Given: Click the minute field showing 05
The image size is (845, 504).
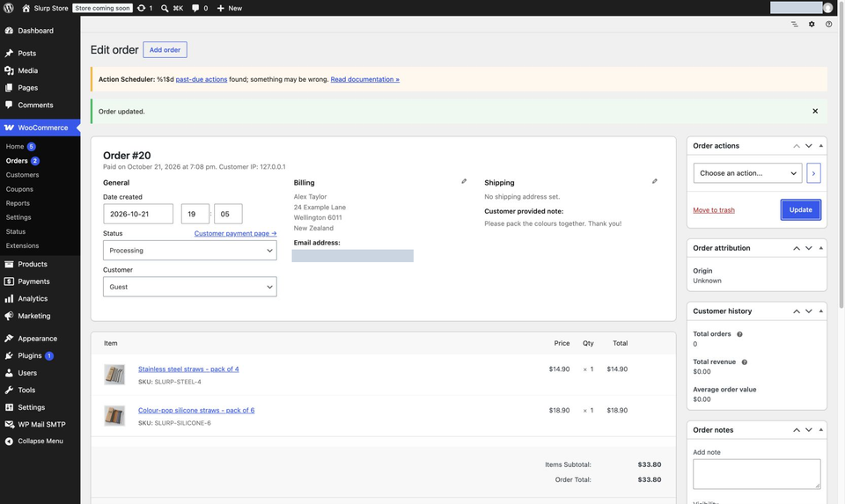Looking at the screenshot, I should tap(228, 214).
